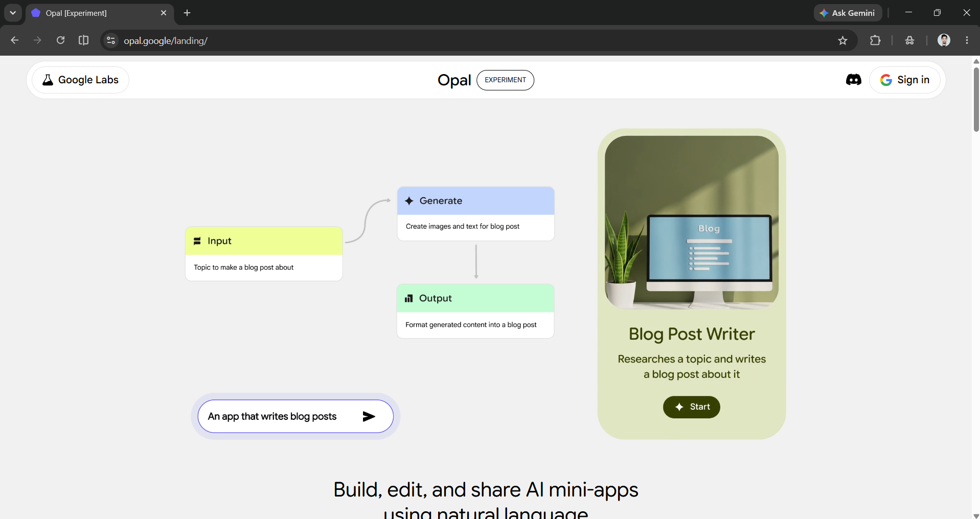
Task: Click the address bar URL opal.google/landing/
Action: (166, 41)
